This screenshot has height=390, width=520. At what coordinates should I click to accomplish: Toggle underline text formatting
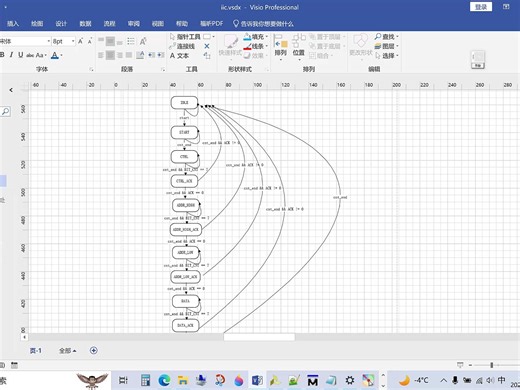[x=21, y=55]
